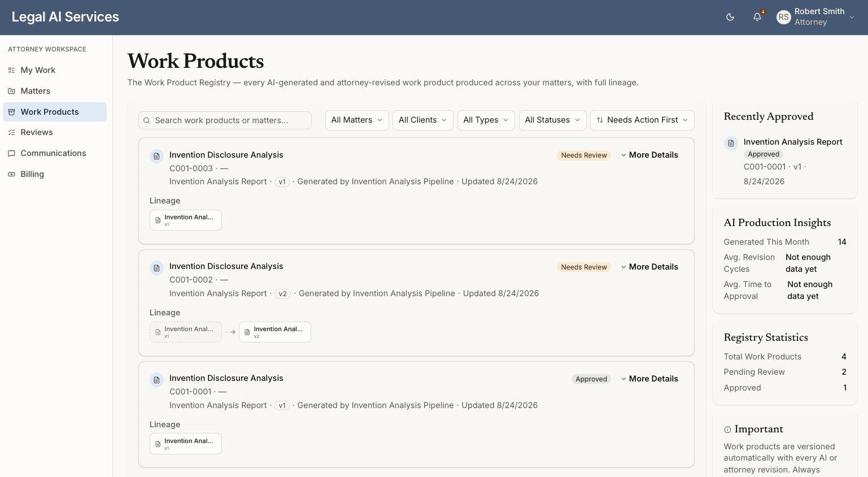Open the All Matters filter dropdown
This screenshot has width=868, height=477.
coord(357,120)
